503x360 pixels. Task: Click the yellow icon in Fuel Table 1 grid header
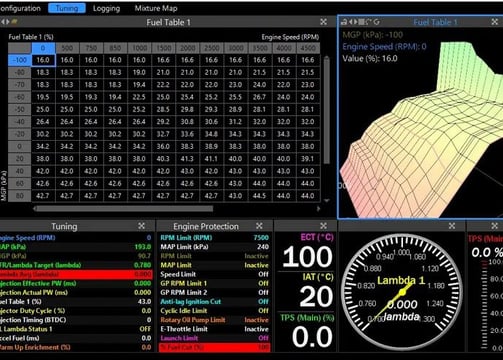(x=14, y=22)
